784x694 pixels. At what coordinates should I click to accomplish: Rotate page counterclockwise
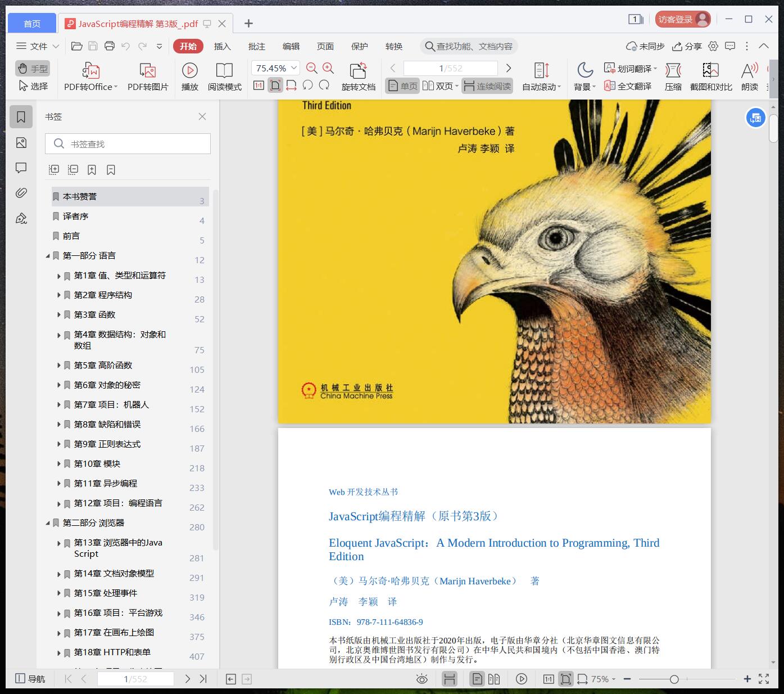pyautogui.click(x=307, y=85)
